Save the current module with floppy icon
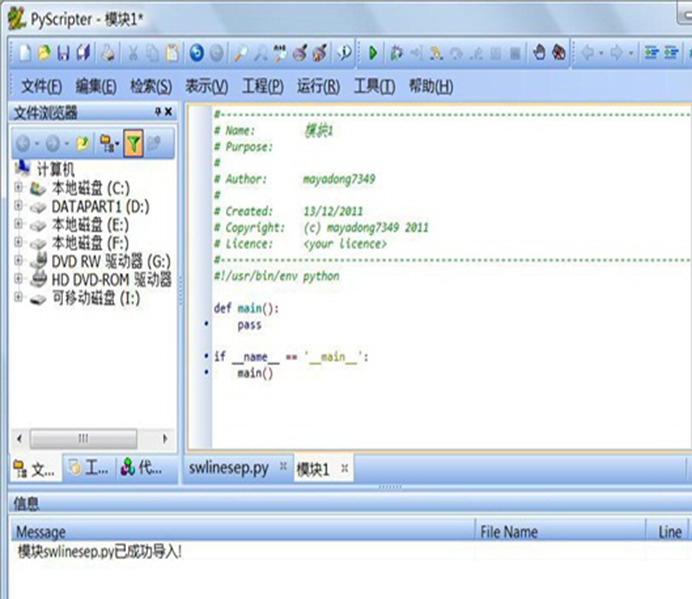 pos(64,53)
